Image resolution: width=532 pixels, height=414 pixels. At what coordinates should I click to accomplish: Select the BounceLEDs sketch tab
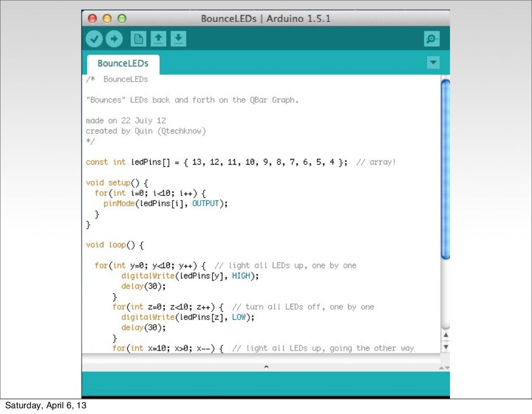pyautogui.click(x=123, y=64)
